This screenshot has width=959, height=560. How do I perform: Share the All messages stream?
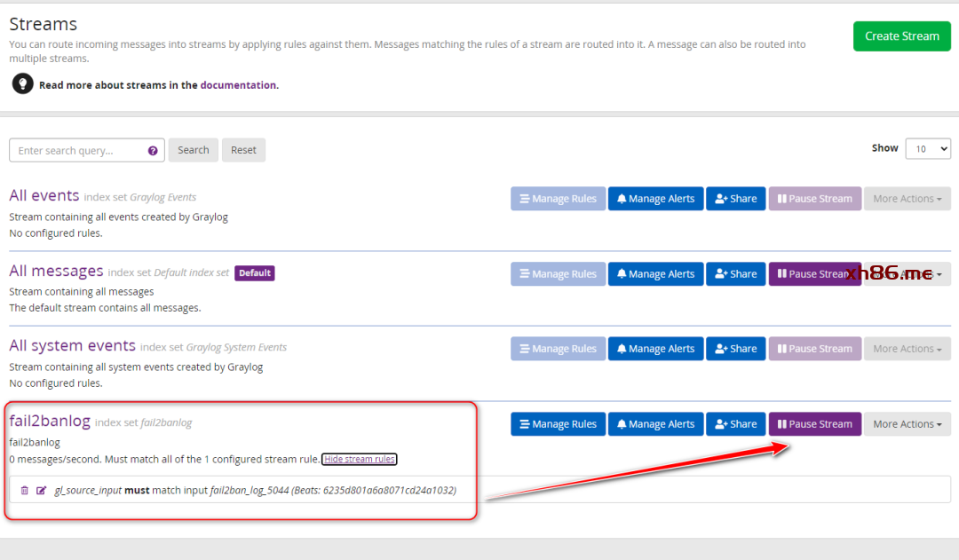pos(735,274)
